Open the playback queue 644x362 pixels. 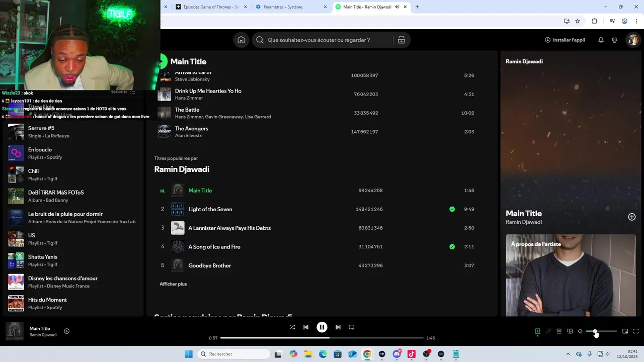coord(559,331)
